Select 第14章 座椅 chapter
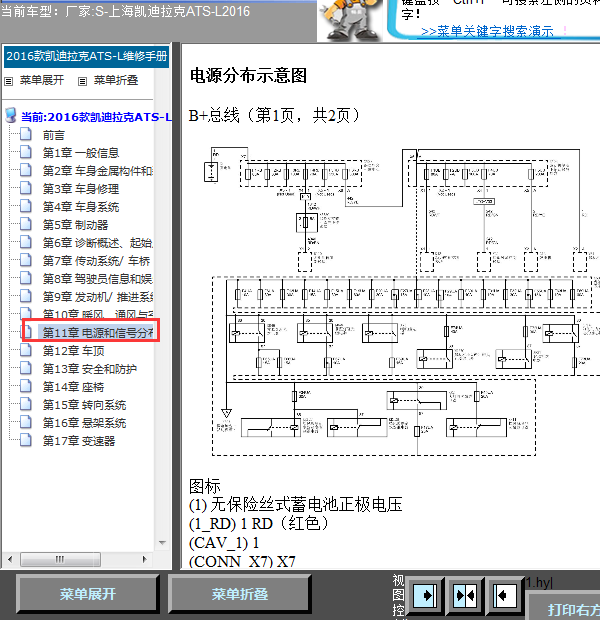The height and width of the screenshot is (620, 600). coord(73,387)
